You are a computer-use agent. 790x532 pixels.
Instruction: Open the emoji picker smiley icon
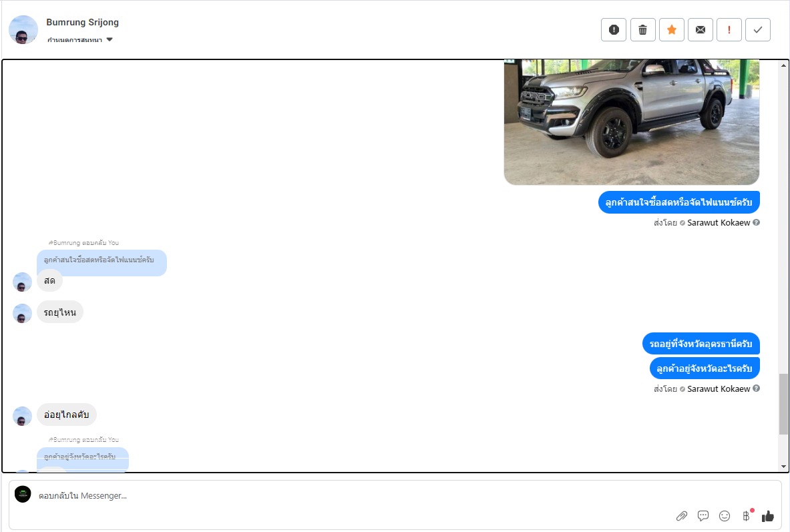[x=725, y=515]
